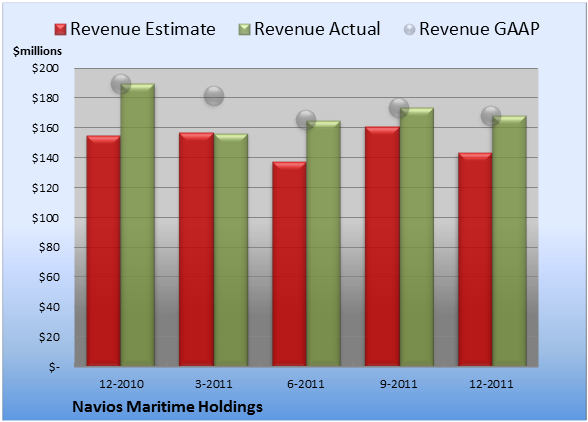This screenshot has height=422, width=588.
Task: Click the '$-' zero axis label
Action: (54, 367)
